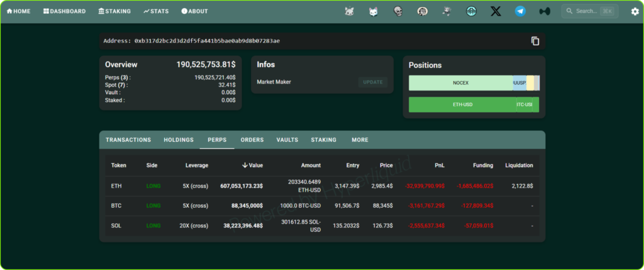Click the skull avatar icon
The width and height of the screenshot is (644, 270).
point(398,11)
